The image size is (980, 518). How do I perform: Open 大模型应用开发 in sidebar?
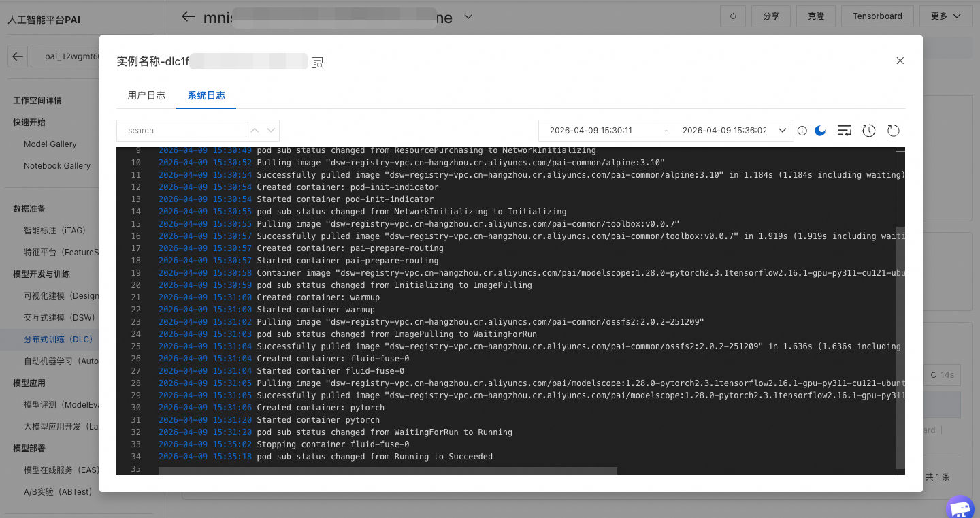point(61,426)
